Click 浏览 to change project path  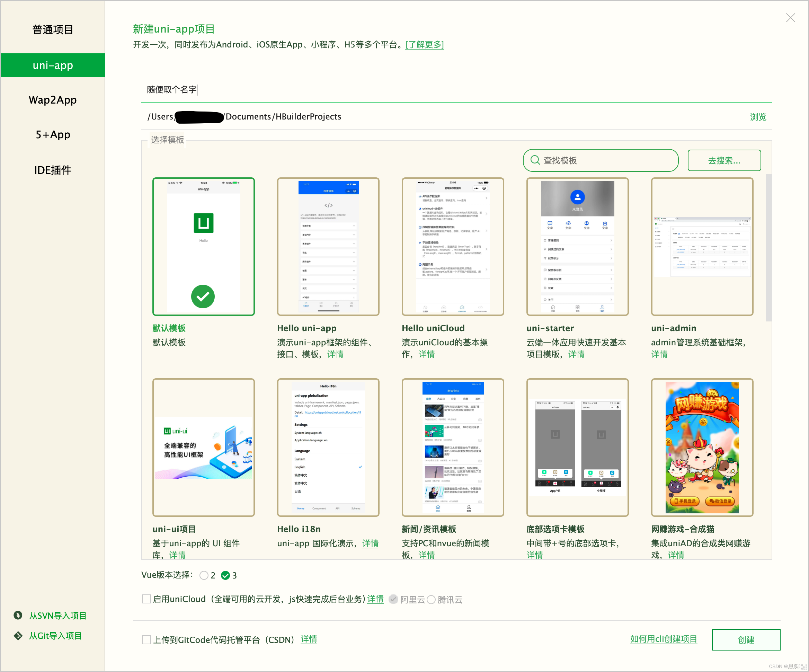pyautogui.click(x=758, y=117)
